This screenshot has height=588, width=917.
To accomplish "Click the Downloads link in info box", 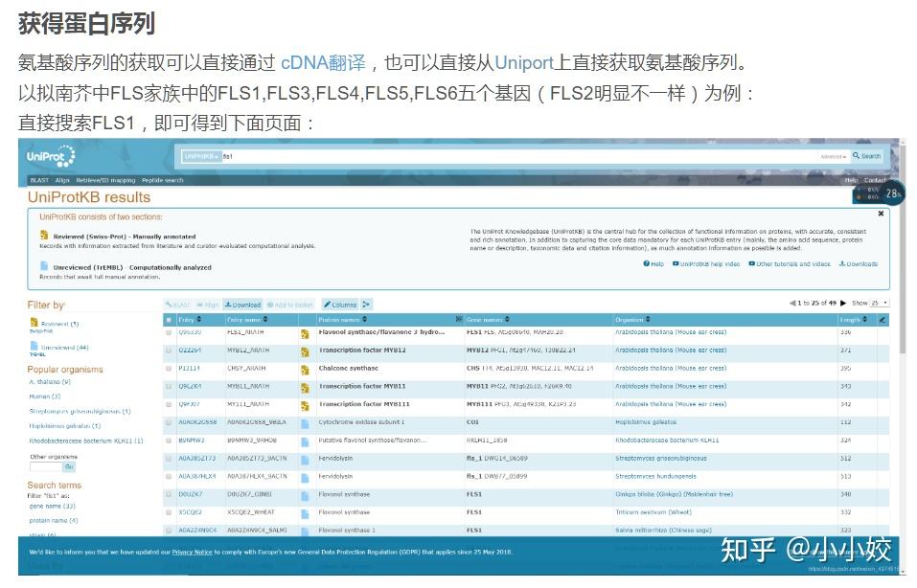I will point(859,264).
